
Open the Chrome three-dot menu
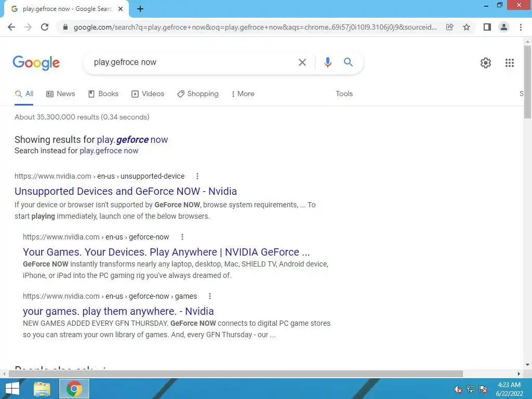(x=521, y=27)
